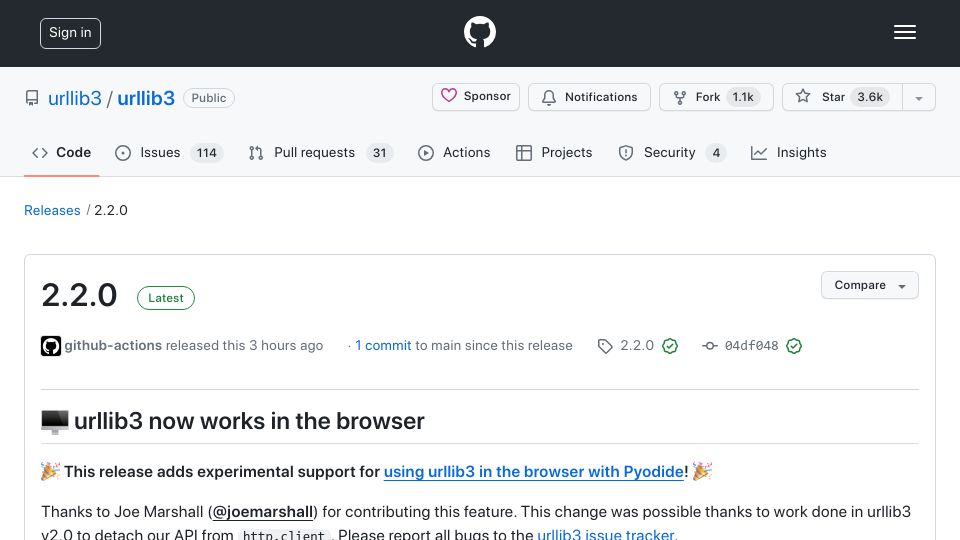The image size is (960, 540).
Task: Open the urllib3 organization link
Action: (75, 98)
